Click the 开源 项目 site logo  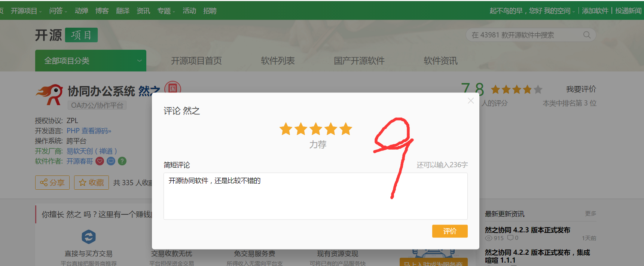point(66,35)
